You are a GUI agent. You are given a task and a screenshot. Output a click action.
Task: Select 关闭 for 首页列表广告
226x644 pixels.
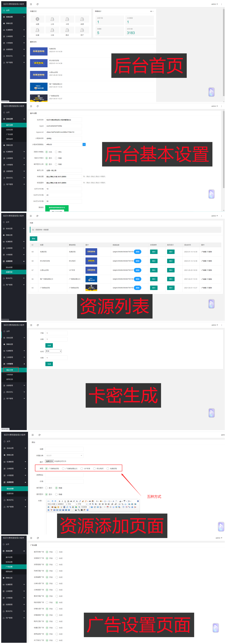pos(57,552)
